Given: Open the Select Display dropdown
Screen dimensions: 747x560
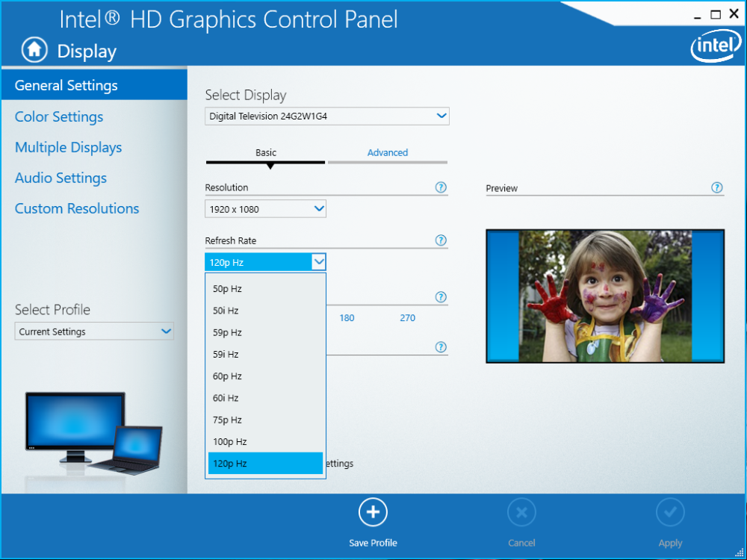Looking at the screenshot, I should [327, 116].
